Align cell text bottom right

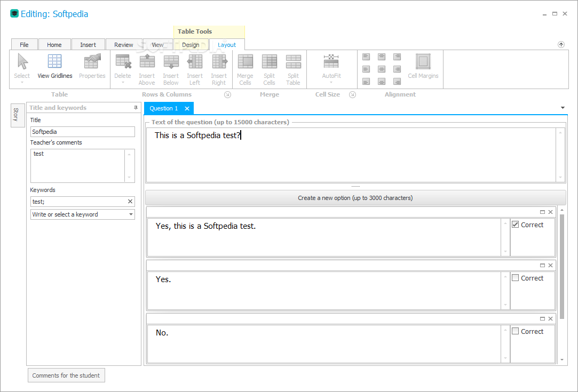click(x=397, y=82)
